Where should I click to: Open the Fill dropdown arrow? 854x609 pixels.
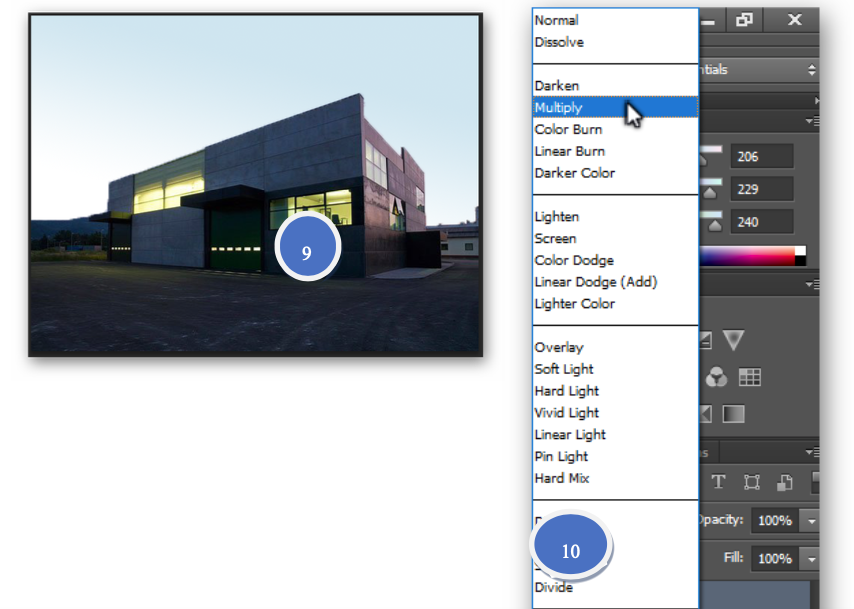[811, 559]
